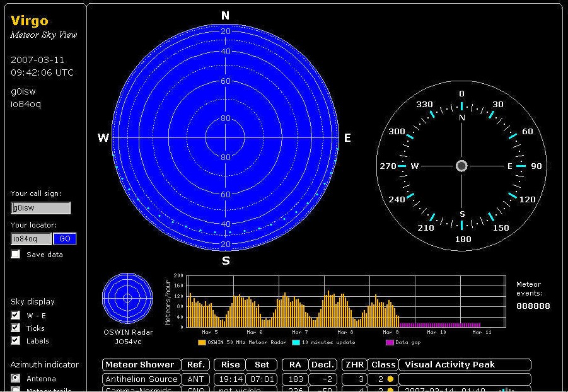Click the 0 North label on compass
The width and height of the screenshot is (568, 392).
pos(461,93)
